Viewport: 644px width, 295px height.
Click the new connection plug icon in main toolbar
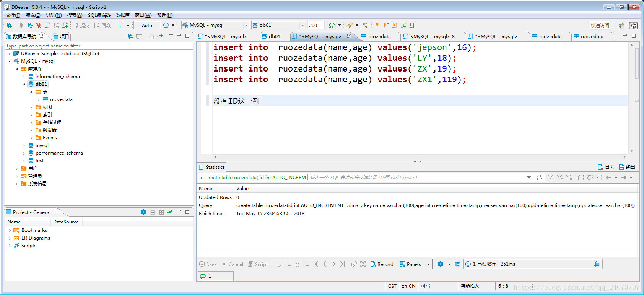[9, 25]
